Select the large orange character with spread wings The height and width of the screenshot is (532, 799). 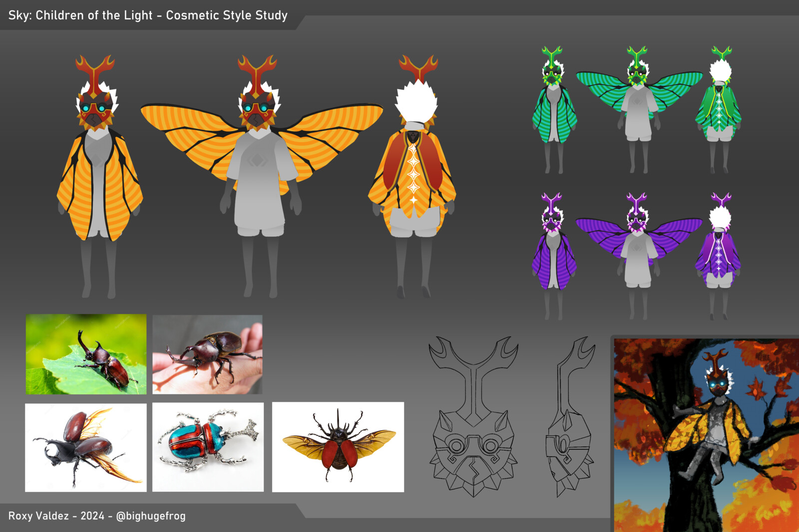261,177
